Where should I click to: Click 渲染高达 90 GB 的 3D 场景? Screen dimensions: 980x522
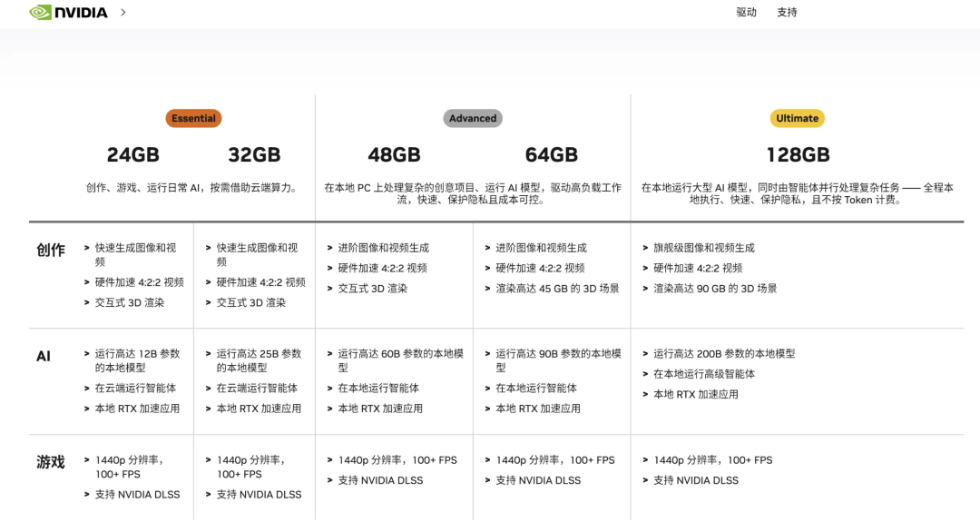[716, 289]
